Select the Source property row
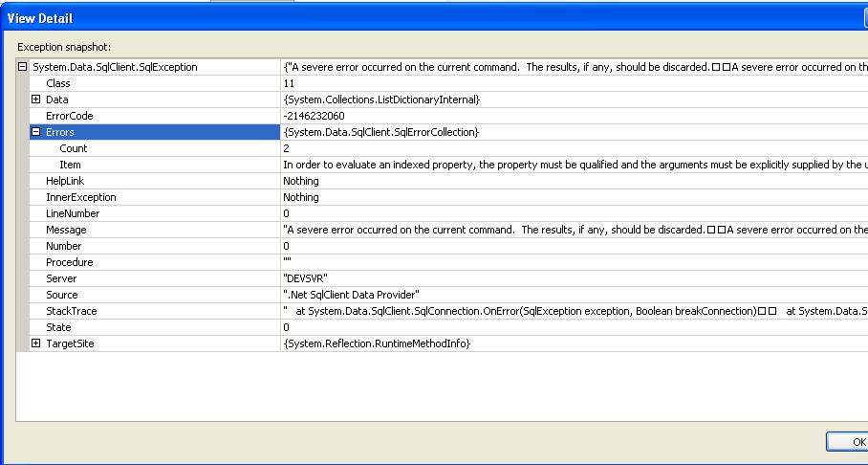The image size is (868, 465). (x=62, y=295)
